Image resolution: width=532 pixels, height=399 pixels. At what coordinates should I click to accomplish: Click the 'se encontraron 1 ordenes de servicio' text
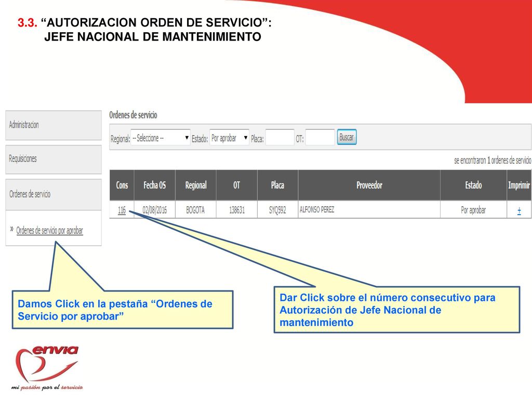point(493,161)
